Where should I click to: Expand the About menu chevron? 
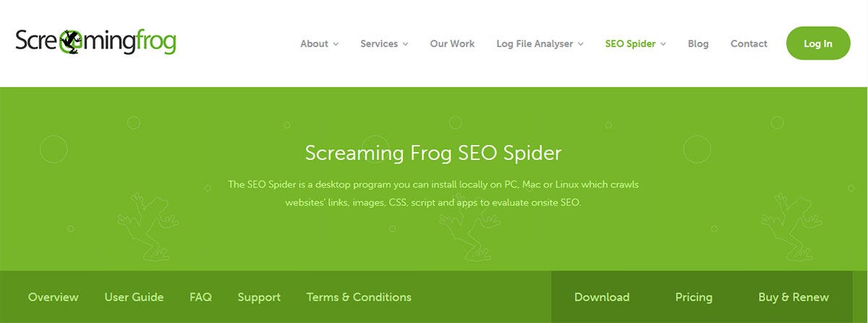[x=336, y=44]
